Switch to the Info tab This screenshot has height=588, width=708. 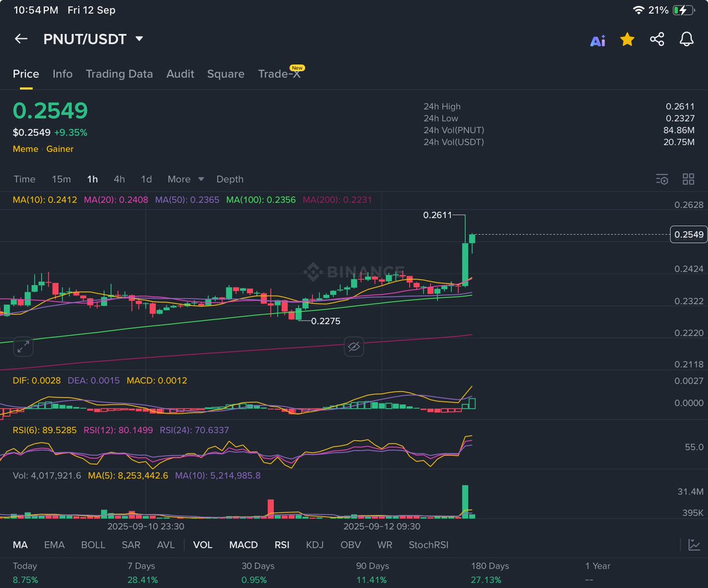pos(63,74)
